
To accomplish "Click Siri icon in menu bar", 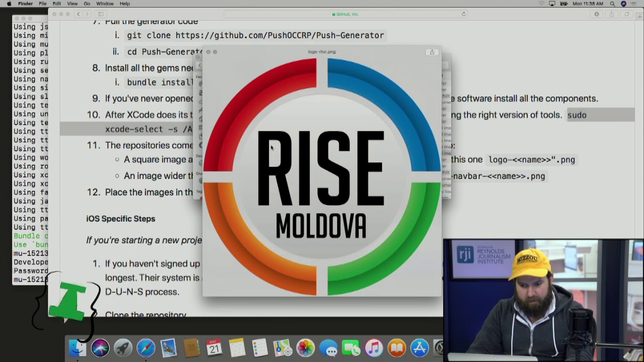I will [624, 4].
